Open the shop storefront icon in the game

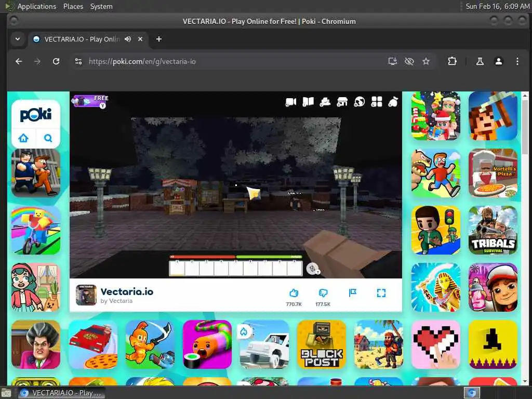pos(342,102)
